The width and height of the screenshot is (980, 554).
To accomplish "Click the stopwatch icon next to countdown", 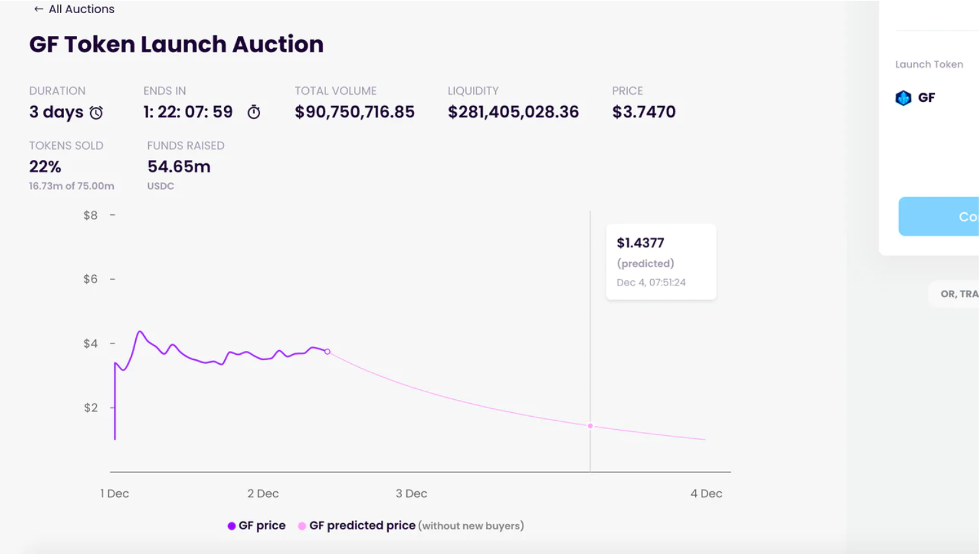I will click(253, 112).
